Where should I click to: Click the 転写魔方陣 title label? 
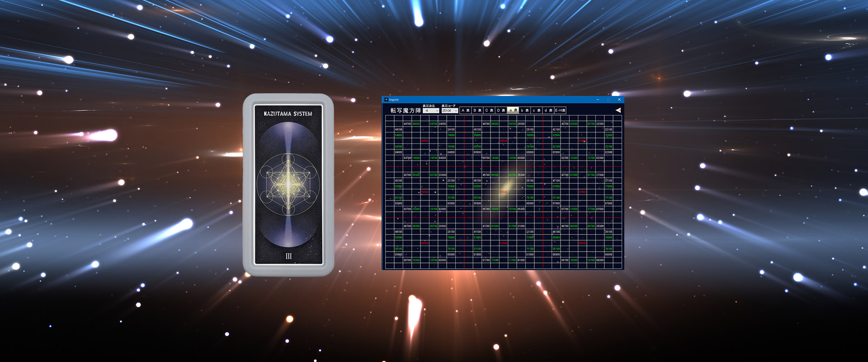click(x=406, y=110)
